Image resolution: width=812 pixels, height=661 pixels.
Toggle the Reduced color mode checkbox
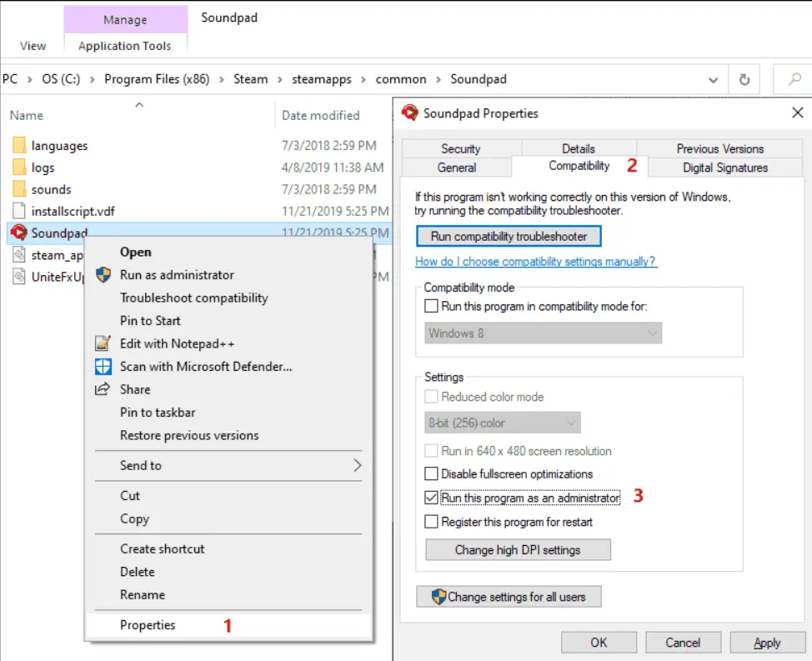[x=431, y=397]
